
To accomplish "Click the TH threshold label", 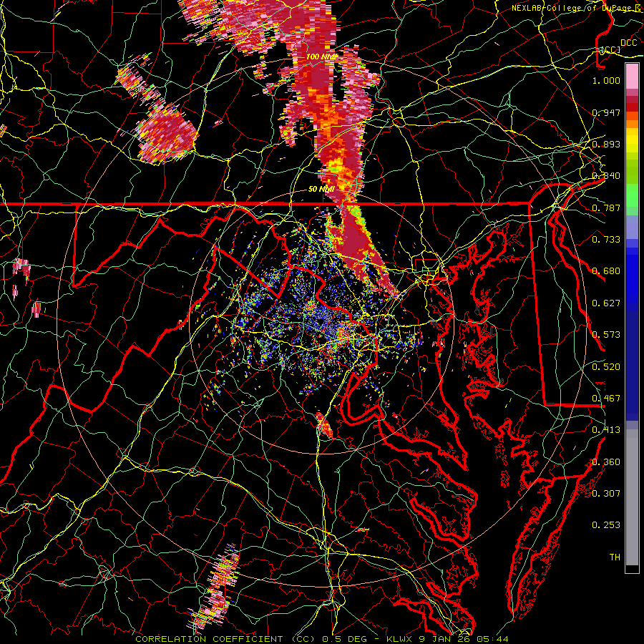I will (615, 557).
